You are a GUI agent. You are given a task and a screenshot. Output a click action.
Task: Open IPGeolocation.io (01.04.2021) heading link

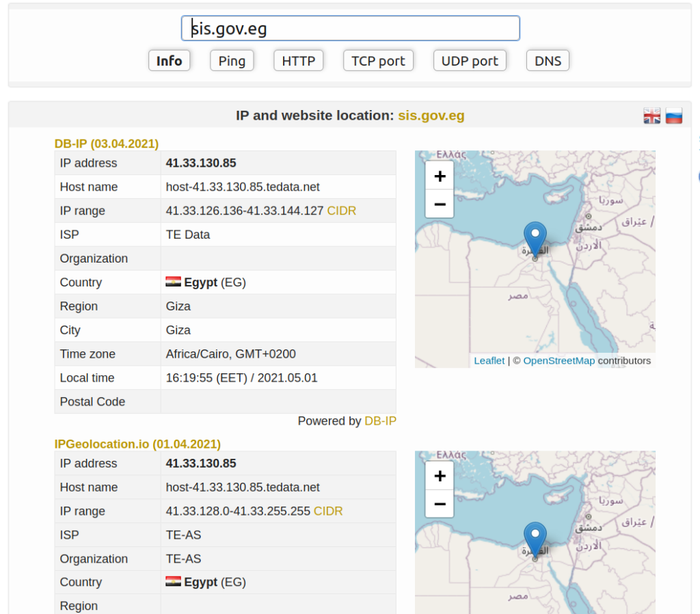(x=137, y=444)
